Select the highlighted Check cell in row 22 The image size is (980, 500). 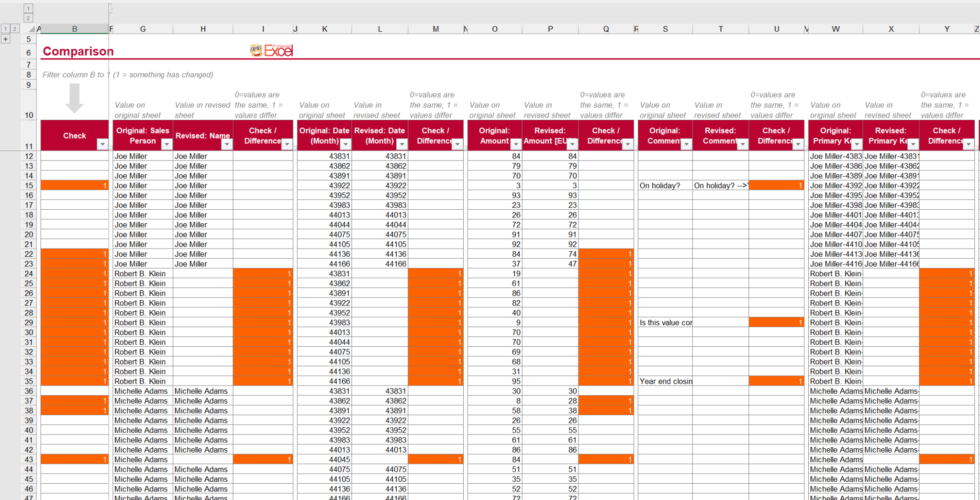[x=74, y=254]
